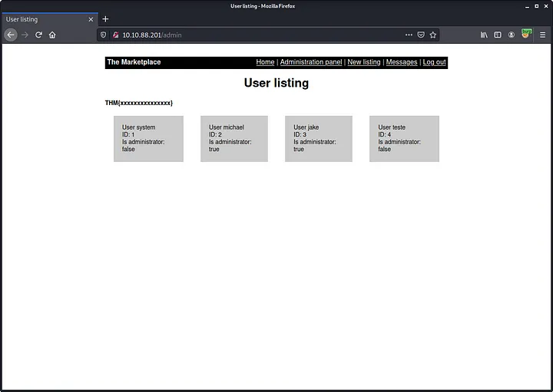
Task: Open the Firefox hamburger menu
Action: [542, 35]
